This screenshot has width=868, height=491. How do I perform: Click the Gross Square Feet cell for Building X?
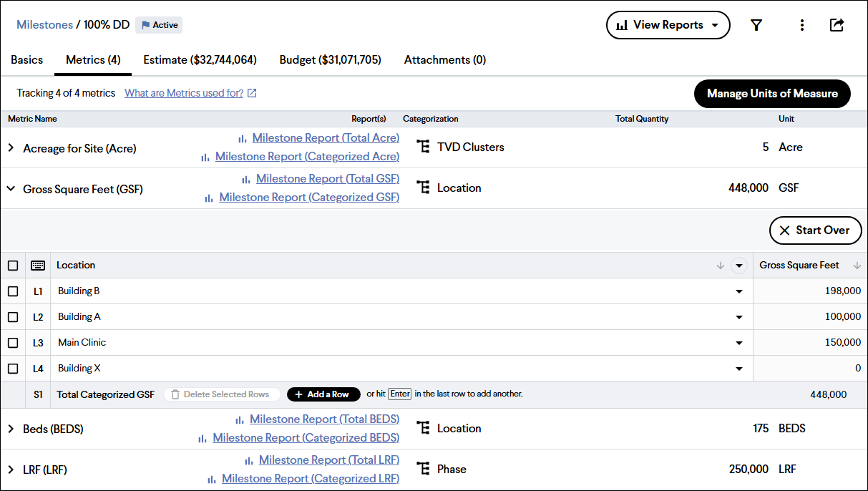[x=809, y=369]
